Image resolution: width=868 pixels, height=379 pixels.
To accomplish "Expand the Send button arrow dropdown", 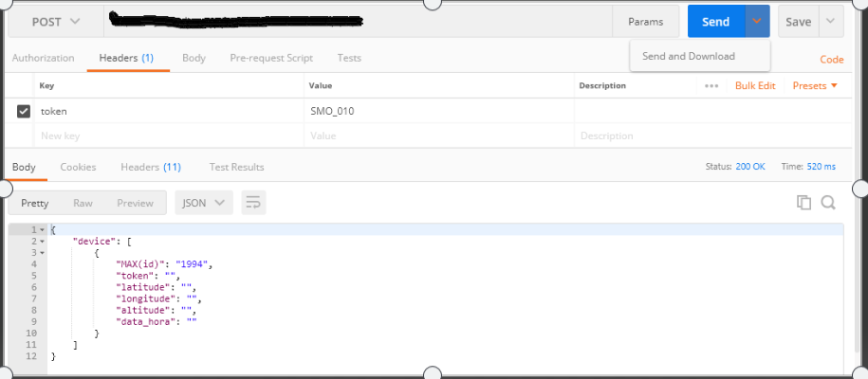I will click(x=757, y=22).
